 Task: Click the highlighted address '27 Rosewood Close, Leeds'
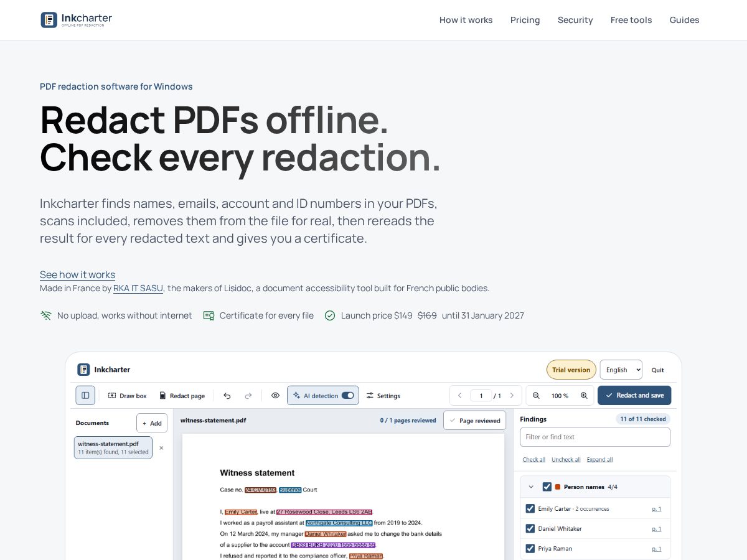point(324,512)
